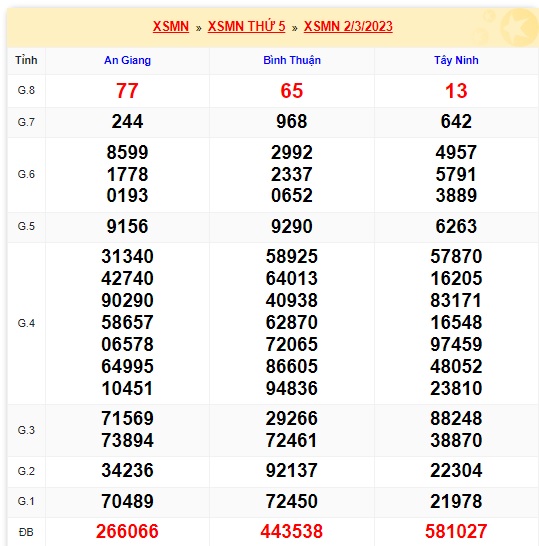
Task: Select the G.5 row label
Action: point(26,226)
